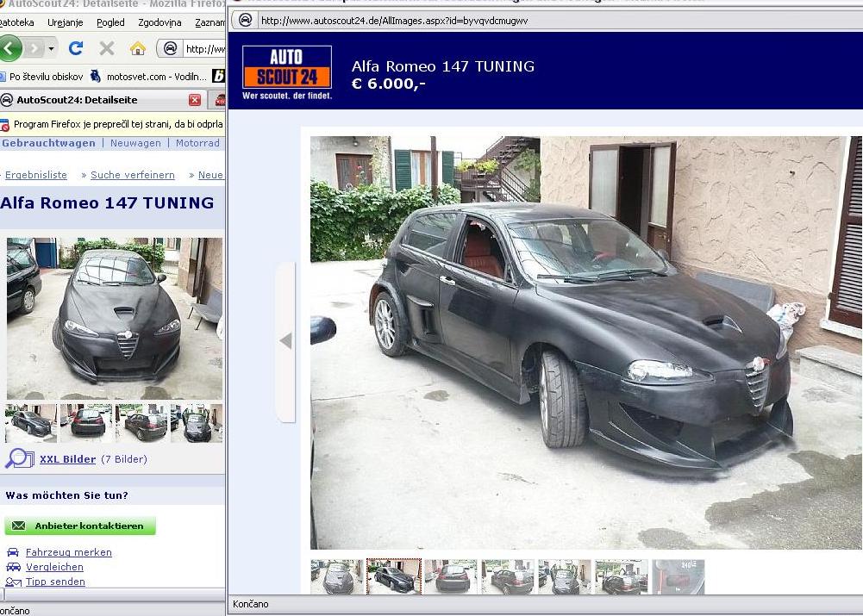Click the main front-view car photo in detail page
Screen dimensions: 863x616
[115, 319]
